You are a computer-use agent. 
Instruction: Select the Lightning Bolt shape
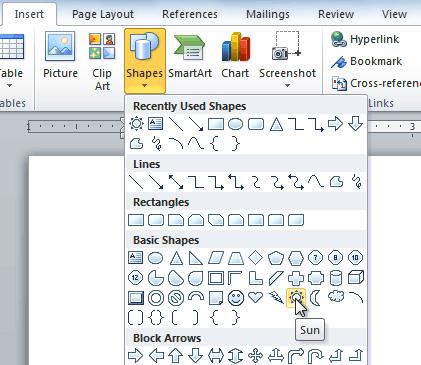[x=276, y=298]
